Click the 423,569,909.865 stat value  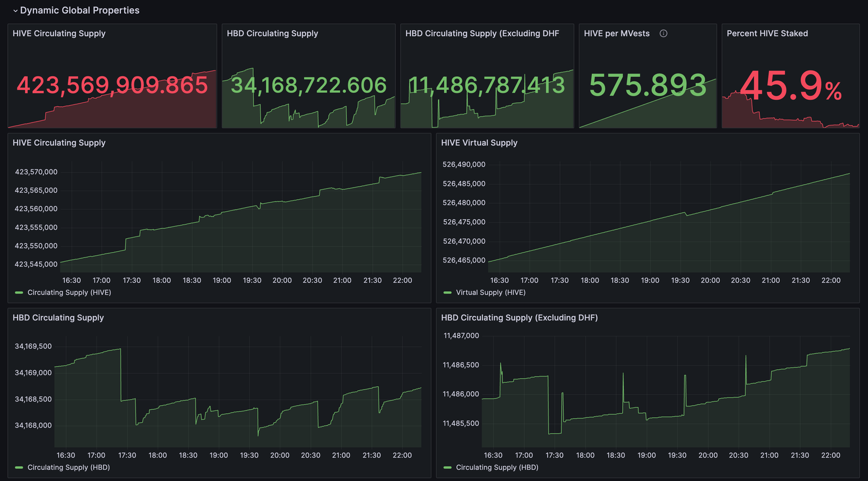(x=112, y=85)
